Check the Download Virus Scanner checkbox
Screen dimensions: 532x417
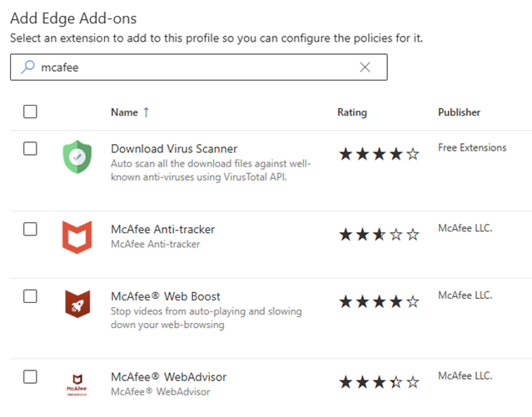(31, 148)
